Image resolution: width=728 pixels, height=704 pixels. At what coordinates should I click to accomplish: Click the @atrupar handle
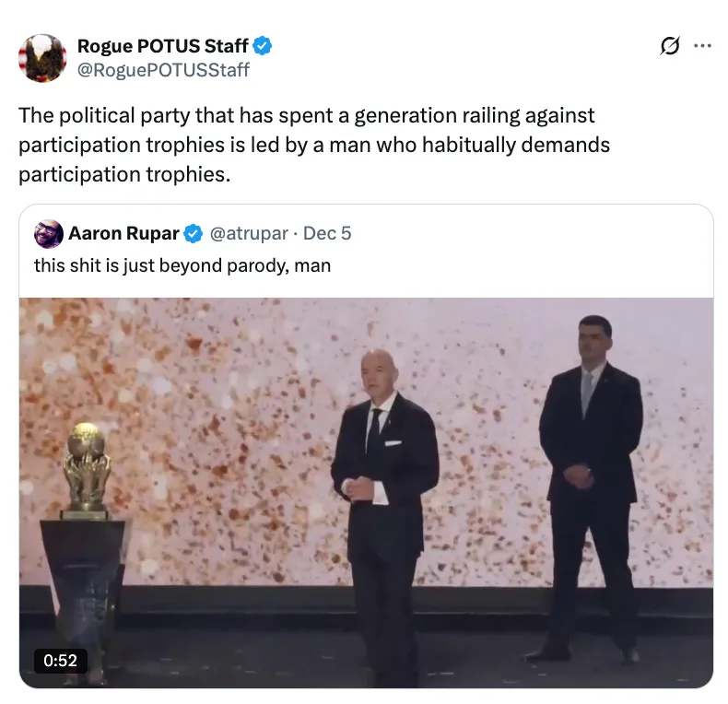[x=249, y=233]
